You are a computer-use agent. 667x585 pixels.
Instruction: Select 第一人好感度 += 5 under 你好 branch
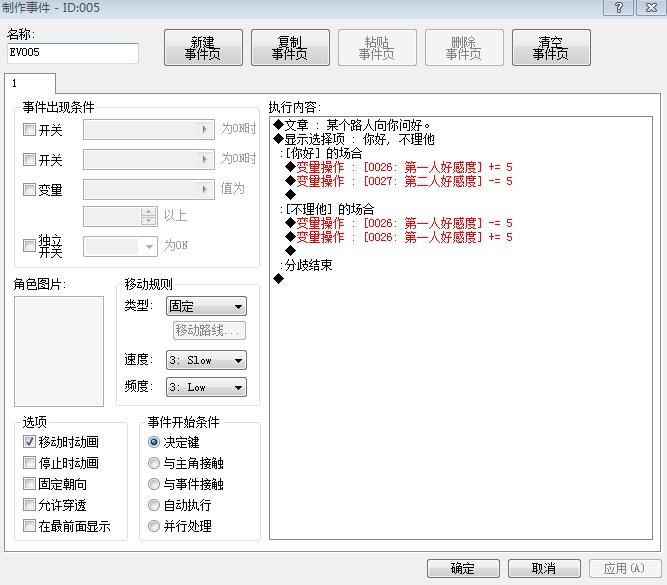pos(399,167)
